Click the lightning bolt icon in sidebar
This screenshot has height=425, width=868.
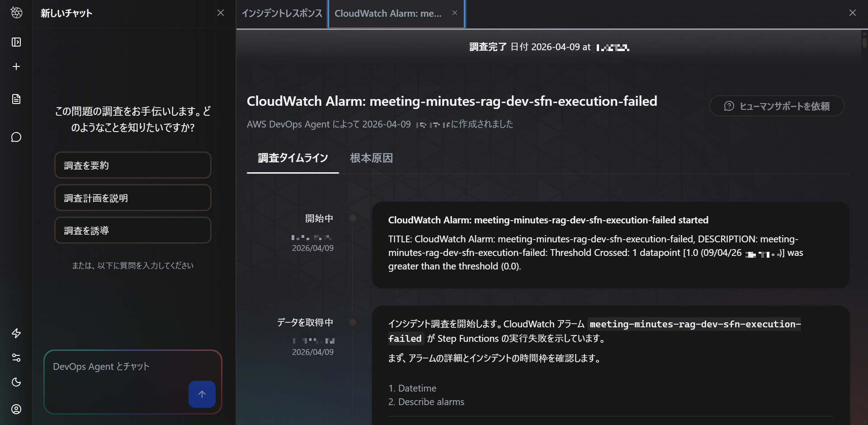[x=16, y=333]
